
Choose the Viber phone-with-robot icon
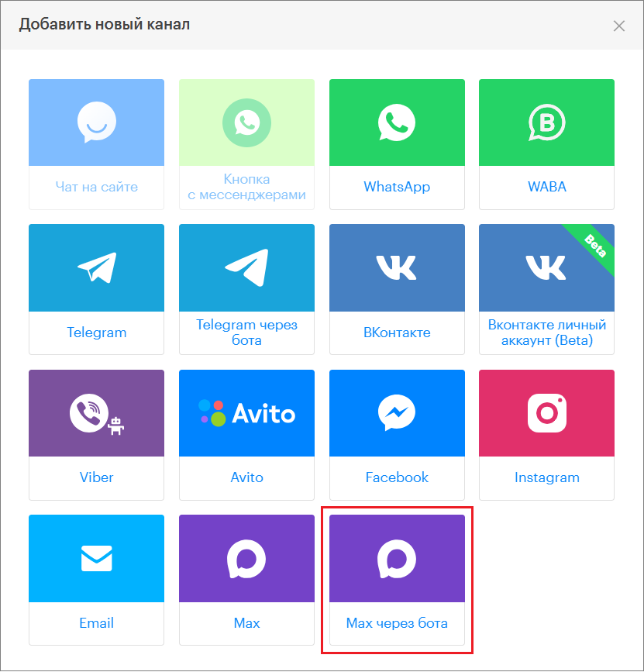(96, 413)
